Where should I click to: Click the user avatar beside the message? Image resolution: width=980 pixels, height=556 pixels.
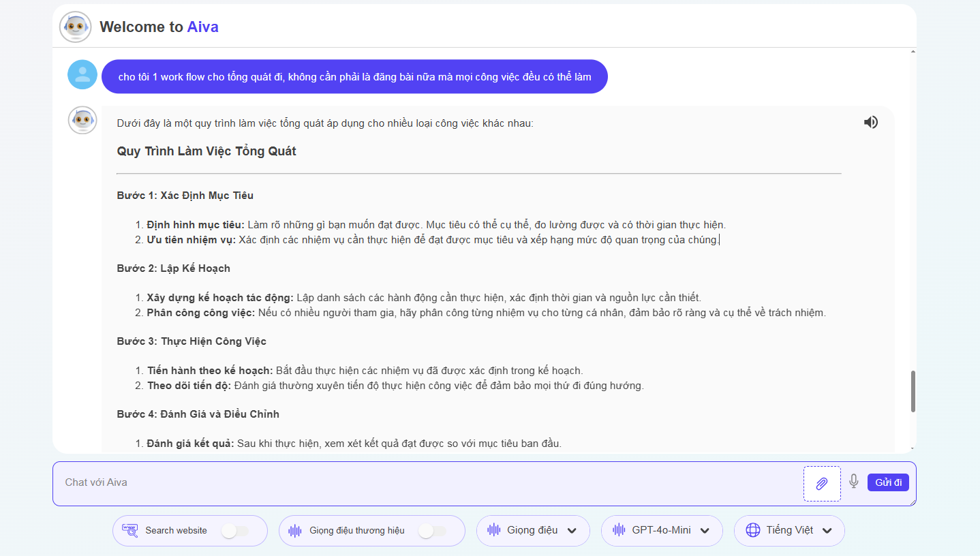point(82,75)
